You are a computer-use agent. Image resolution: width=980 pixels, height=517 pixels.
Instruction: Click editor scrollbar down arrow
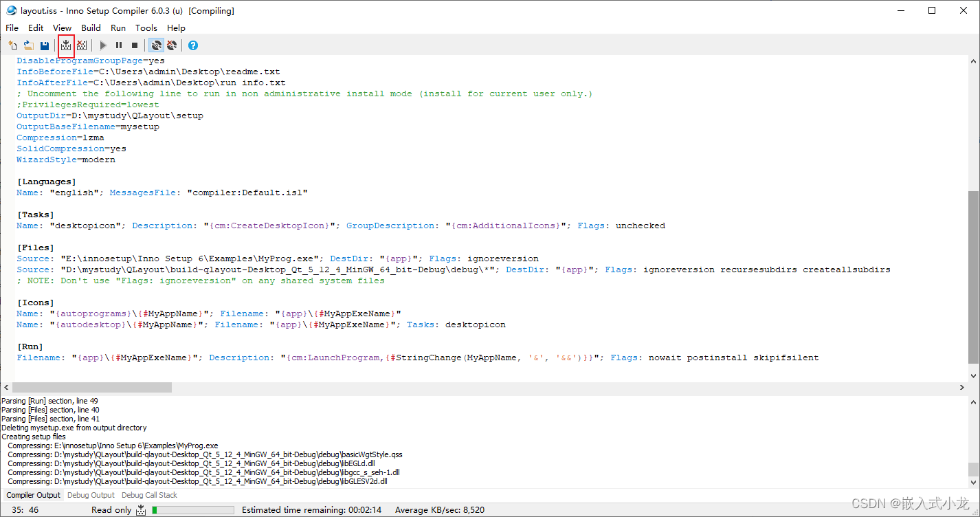point(973,375)
